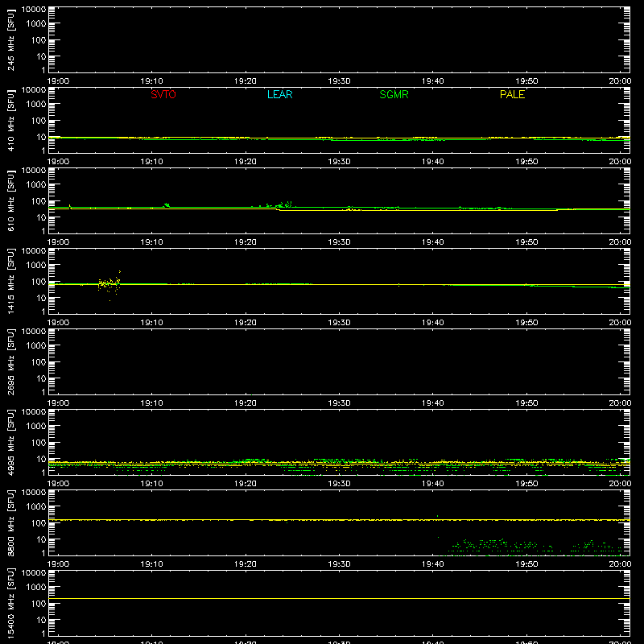This screenshot has height=644, width=644.
Task: Click the cyan LEAR legend label
Action: (279, 94)
